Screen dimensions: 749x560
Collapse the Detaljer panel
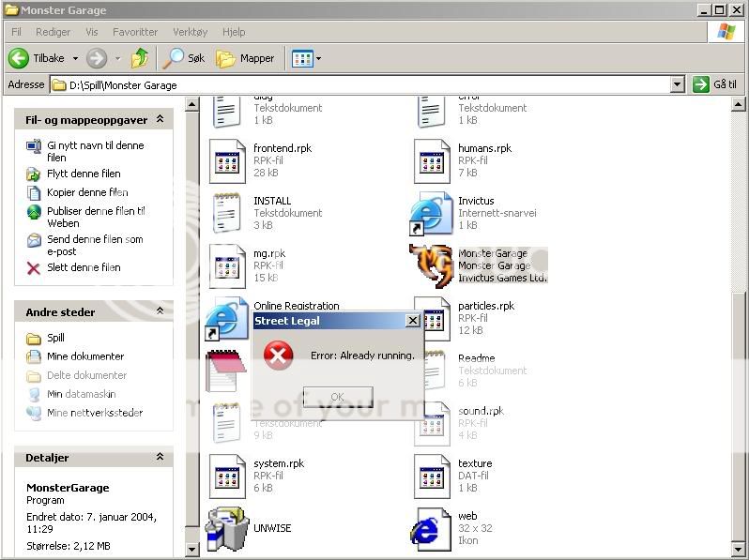click(160, 457)
